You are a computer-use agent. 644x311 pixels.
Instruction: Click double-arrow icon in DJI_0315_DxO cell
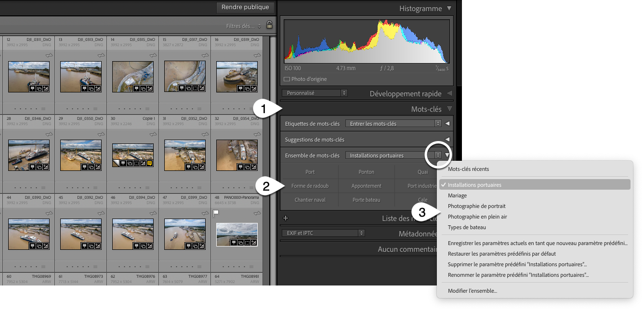(154, 56)
